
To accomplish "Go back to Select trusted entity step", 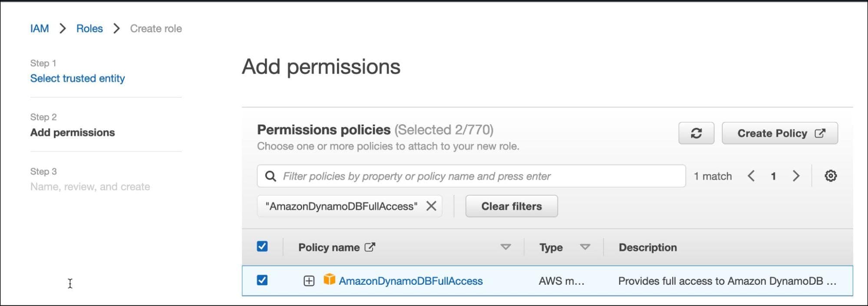I will pos(77,78).
